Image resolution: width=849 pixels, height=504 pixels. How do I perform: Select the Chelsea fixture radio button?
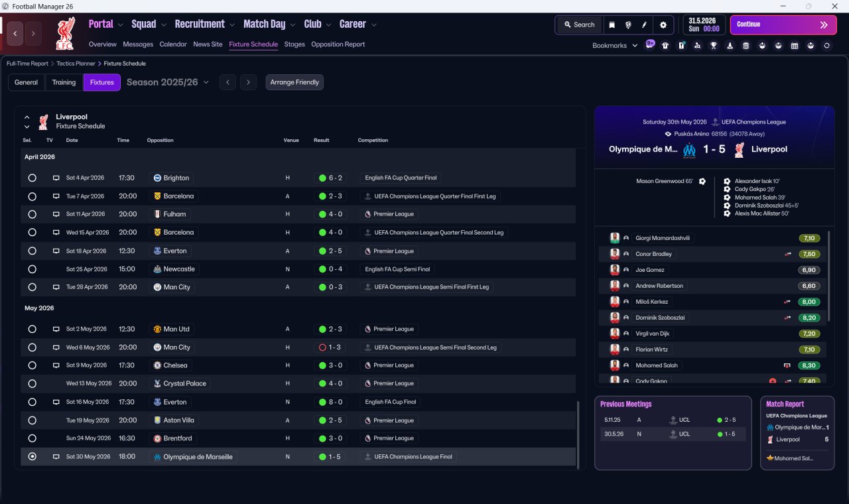tap(32, 365)
